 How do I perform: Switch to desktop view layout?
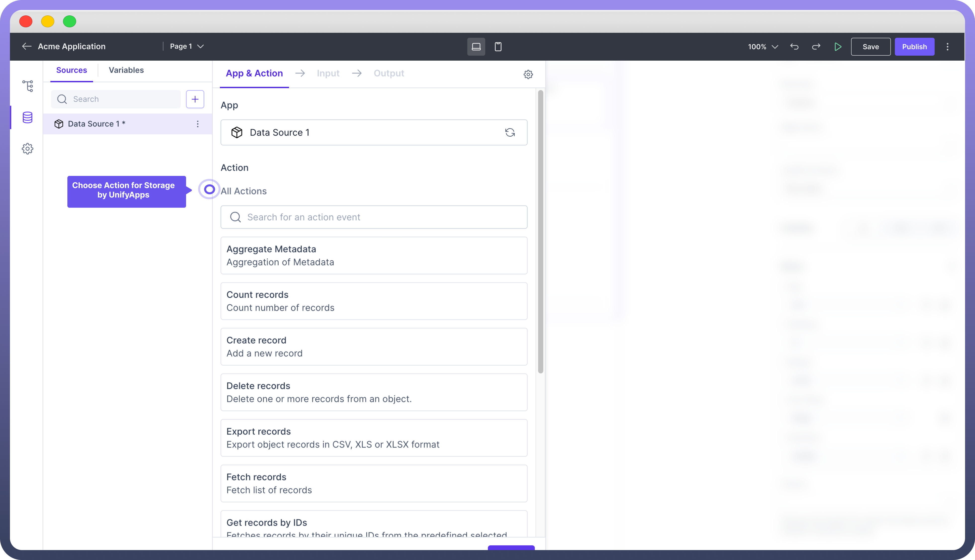tap(476, 47)
